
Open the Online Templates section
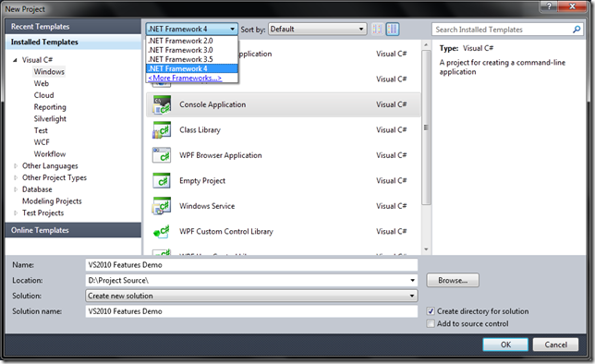[x=73, y=230]
